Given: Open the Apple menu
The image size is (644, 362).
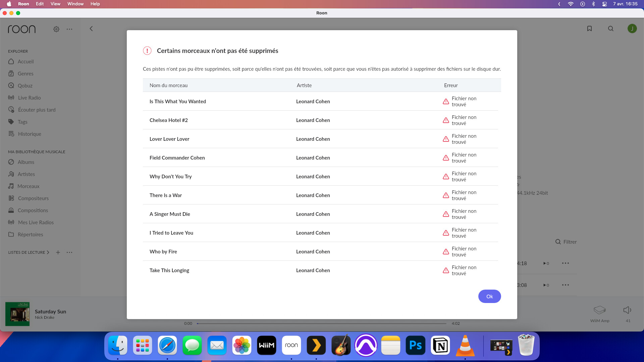Looking at the screenshot, I should tap(9, 4).
